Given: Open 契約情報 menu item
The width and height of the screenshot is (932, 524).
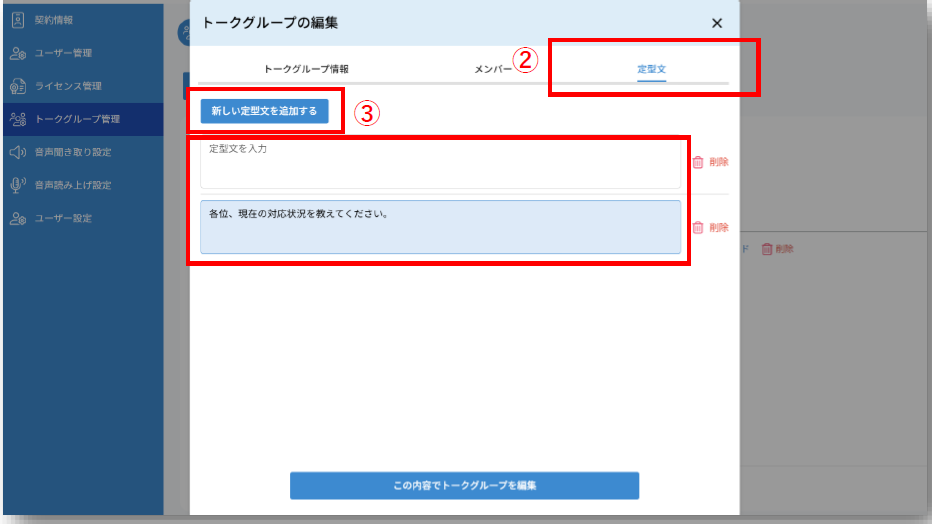Looking at the screenshot, I should click(x=83, y=20).
